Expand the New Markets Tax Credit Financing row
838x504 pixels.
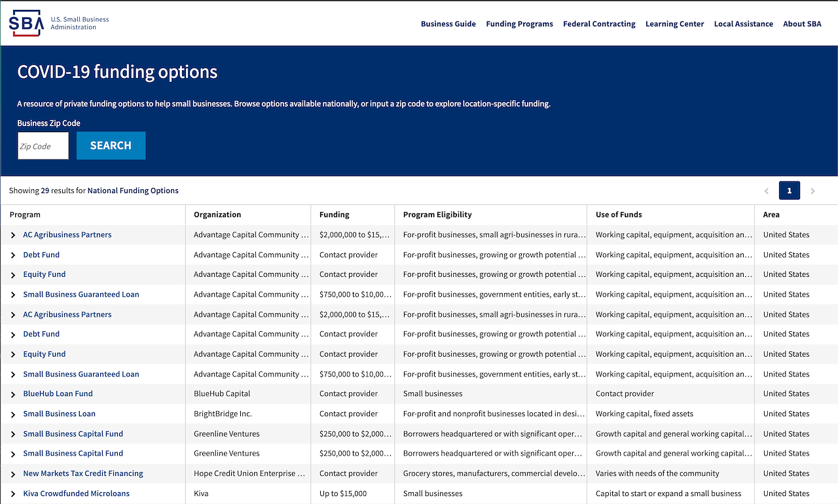tap(13, 474)
